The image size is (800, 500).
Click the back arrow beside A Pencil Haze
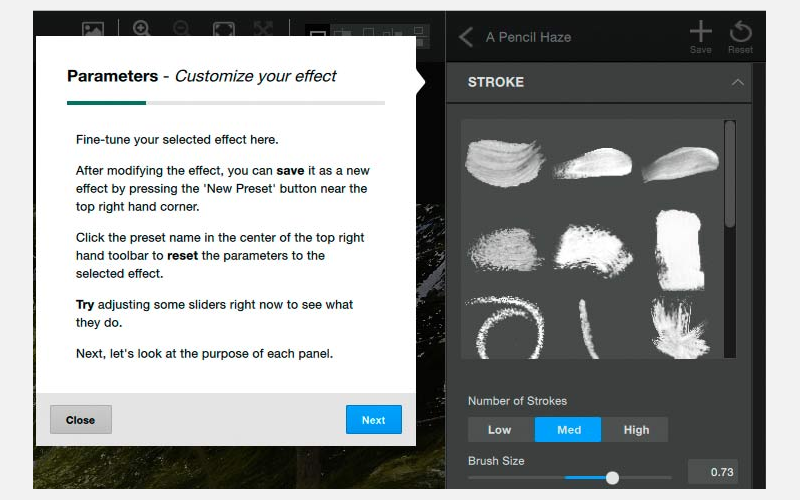tap(465, 37)
